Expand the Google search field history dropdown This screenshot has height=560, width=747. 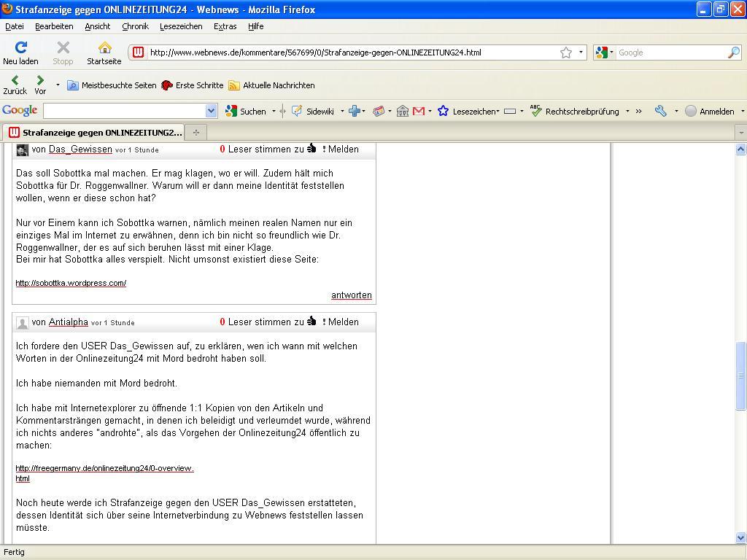(x=211, y=111)
